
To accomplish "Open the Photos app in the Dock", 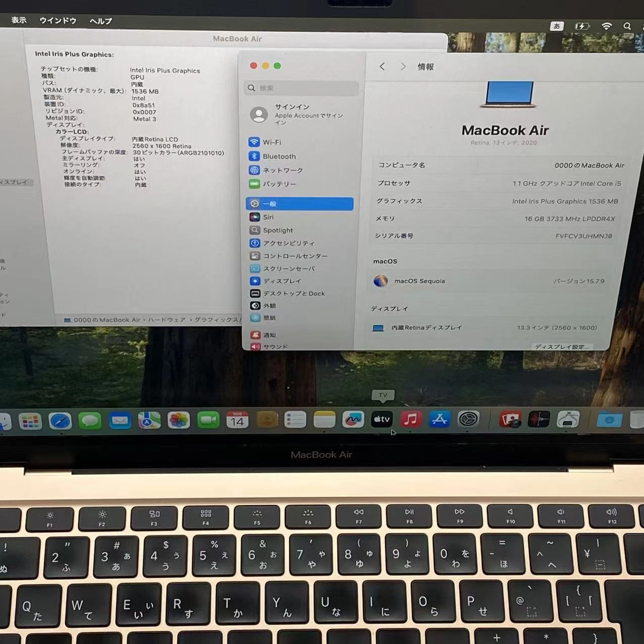I will tap(179, 420).
